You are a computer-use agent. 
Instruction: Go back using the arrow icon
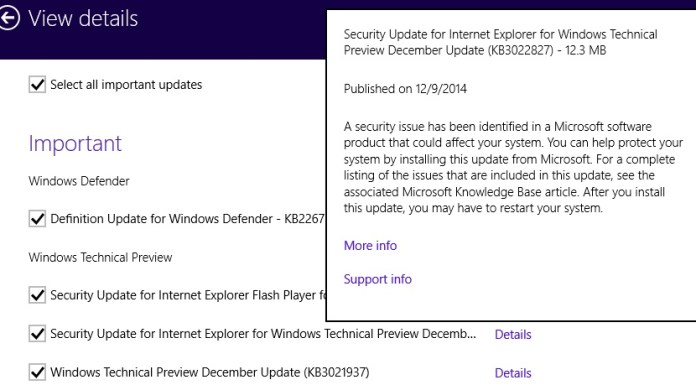click(9, 18)
